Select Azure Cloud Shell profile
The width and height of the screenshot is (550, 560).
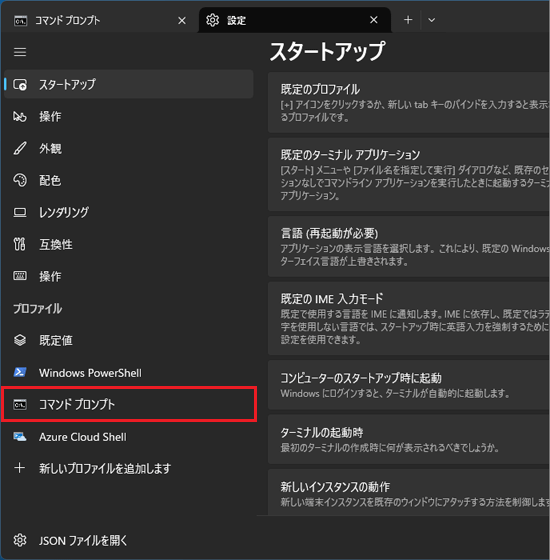(x=129, y=437)
